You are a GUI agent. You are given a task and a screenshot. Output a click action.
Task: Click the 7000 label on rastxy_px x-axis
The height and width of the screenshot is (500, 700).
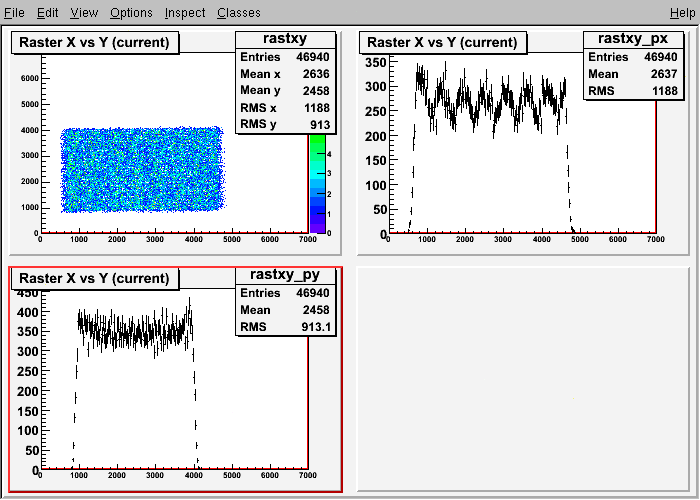click(655, 239)
